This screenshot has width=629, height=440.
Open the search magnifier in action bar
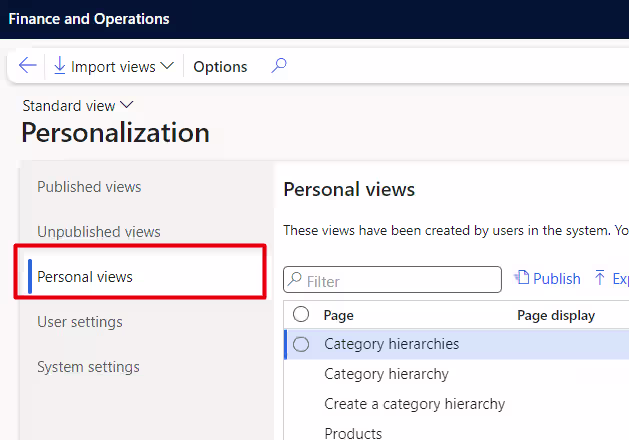pos(279,66)
